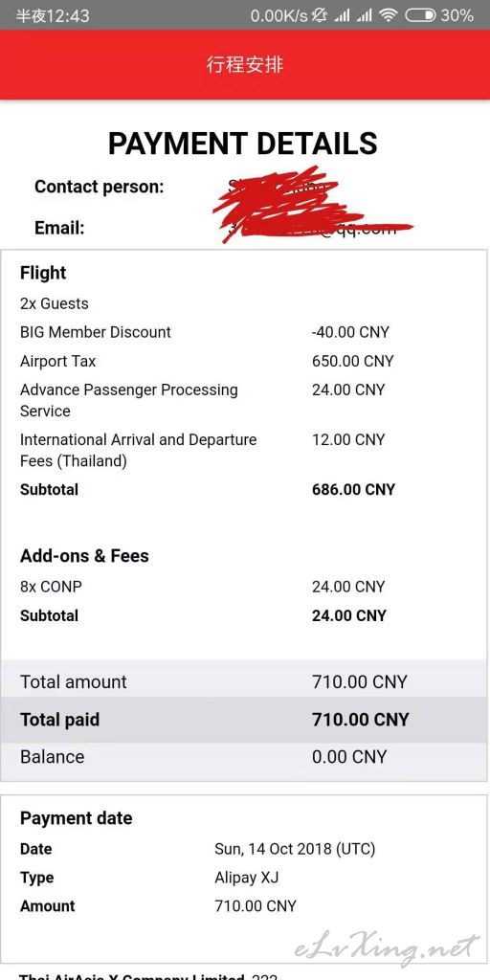This screenshot has height=980, width=490.
Task: Tap the Total paid row
Action: pyautogui.click(x=245, y=720)
